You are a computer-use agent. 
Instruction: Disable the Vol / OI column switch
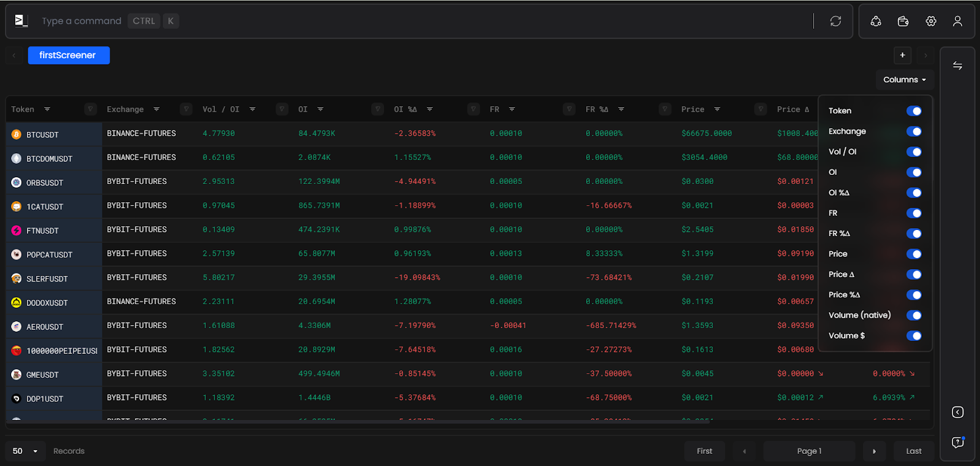914,152
